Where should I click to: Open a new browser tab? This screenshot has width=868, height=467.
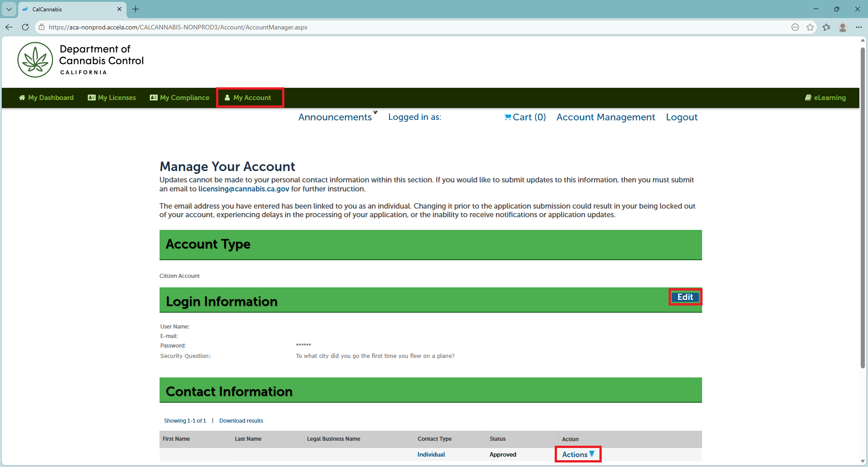click(136, 9)
